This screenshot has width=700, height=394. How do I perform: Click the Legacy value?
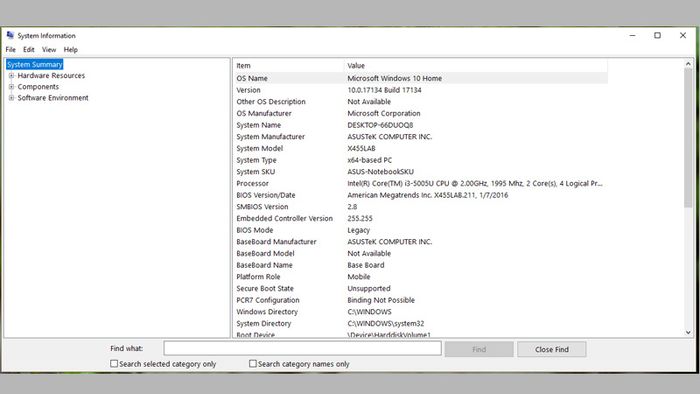pos(358,230)
